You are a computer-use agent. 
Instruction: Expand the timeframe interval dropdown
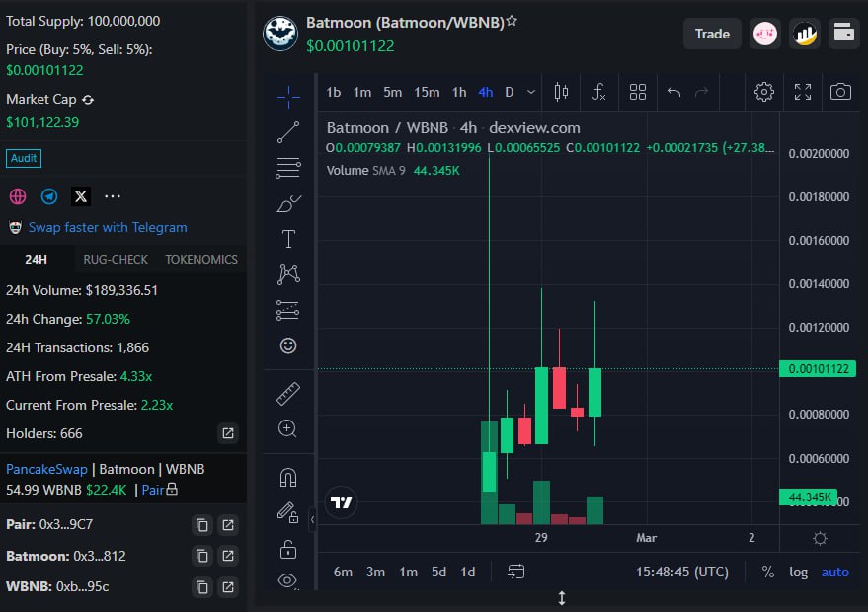pyautogui.click(x=531, y=92)
